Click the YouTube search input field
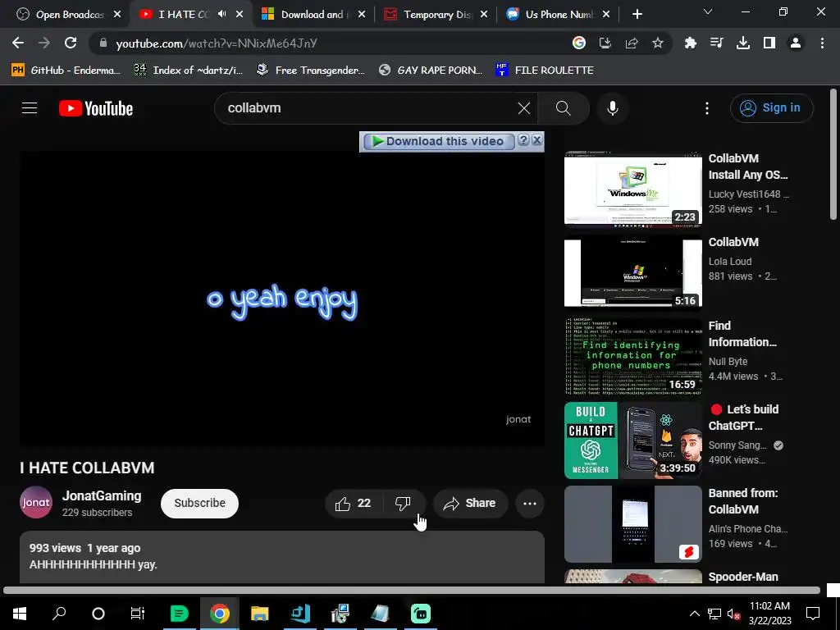The width and height of the screenshot is (840, 630). (370, 108)
